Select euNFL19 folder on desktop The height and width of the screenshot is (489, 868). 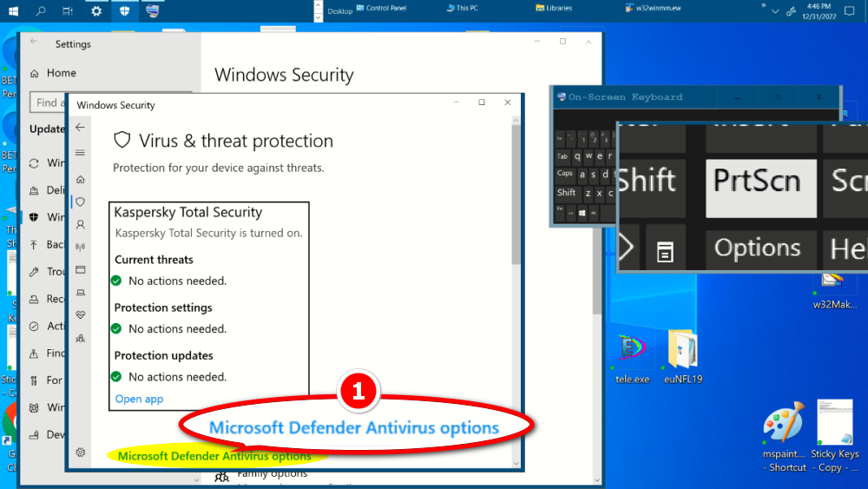682,357
